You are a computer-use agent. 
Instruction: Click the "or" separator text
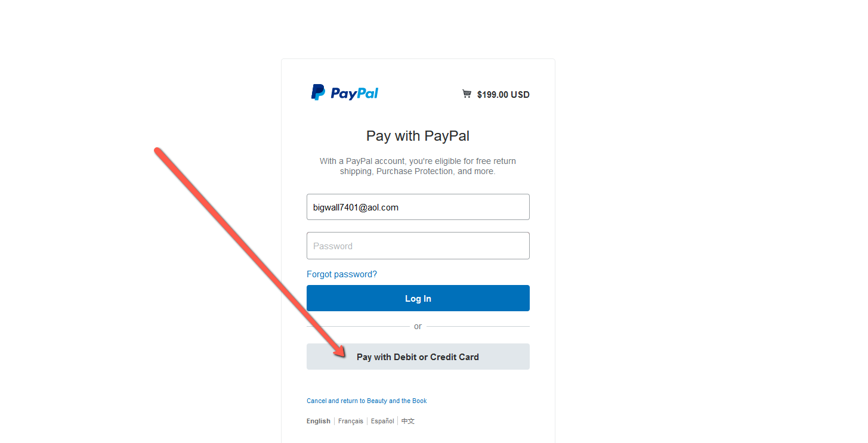pos(418,326)
